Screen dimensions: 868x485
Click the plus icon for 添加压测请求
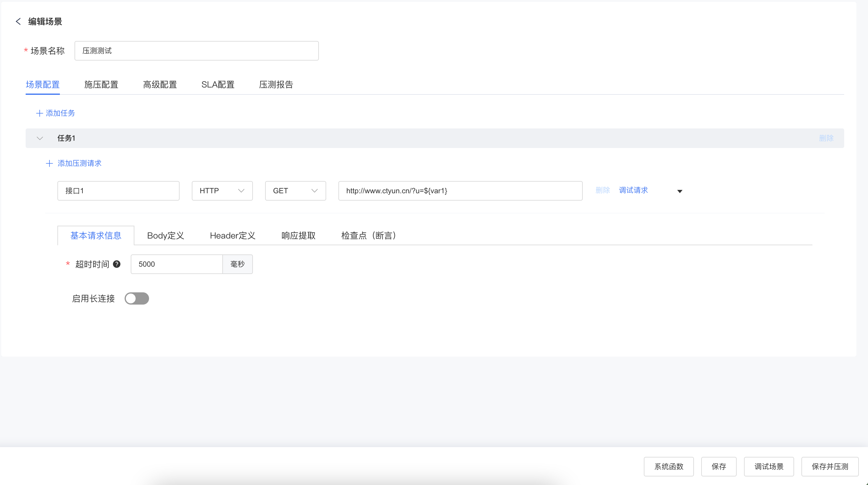pyautogui.click(x=49, y=164)
